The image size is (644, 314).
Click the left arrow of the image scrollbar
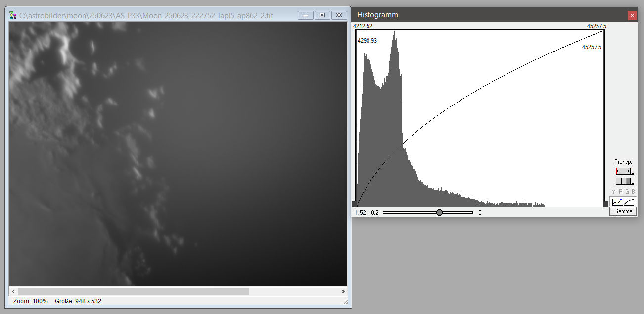tap(13, 291)
